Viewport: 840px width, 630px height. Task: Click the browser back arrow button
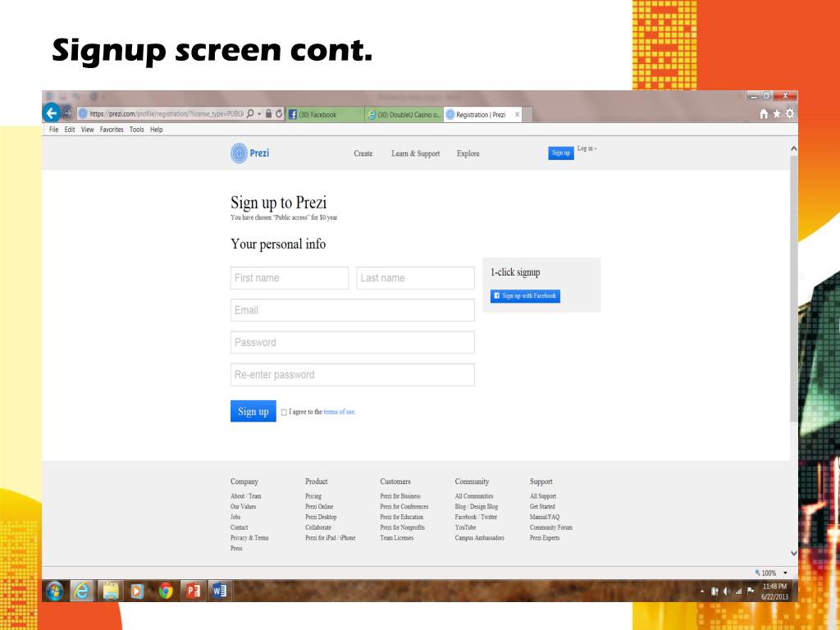click(52, 113)
